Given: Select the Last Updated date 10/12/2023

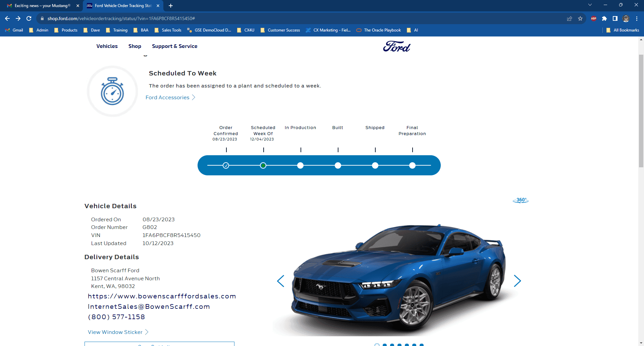Looking at the screenshot, I should point(158,243).
